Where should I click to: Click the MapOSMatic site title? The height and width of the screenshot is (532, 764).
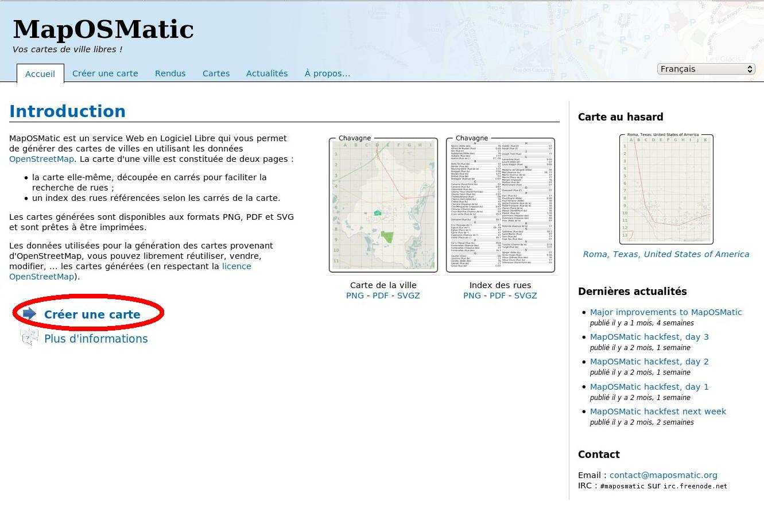[x=103, y=29]
